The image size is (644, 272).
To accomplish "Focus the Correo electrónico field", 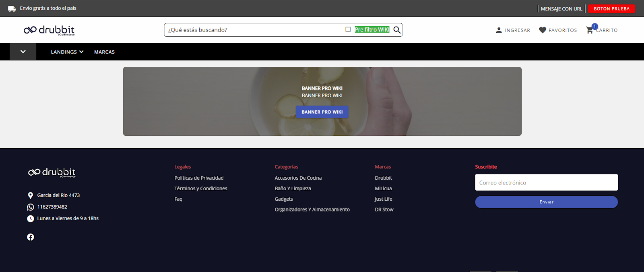I will pyautogui.click(x=546, y=183).
